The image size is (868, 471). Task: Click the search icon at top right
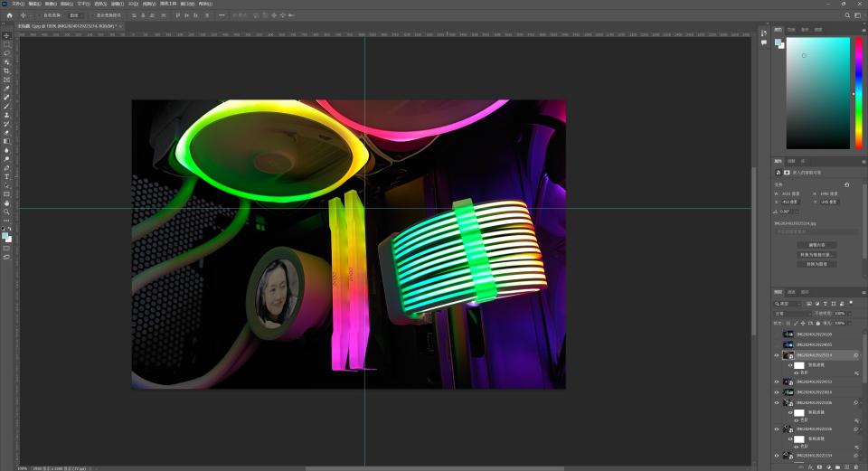coord(848,15)
